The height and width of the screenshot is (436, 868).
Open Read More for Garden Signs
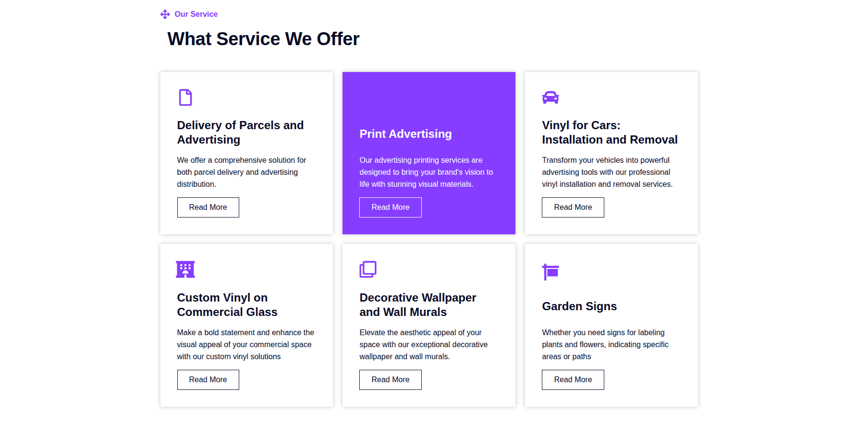pyautogui.click(x=573, y=380)
